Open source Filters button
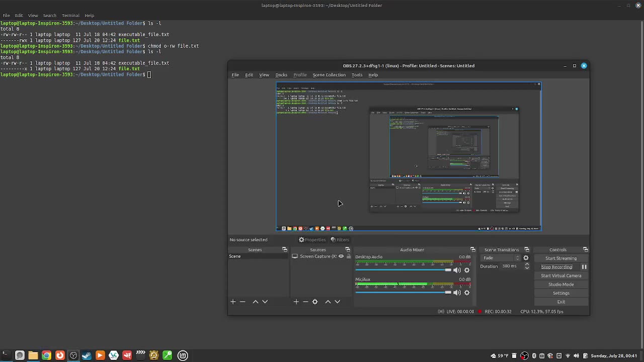This screenshot has height=362, width=644. (340, 240)
